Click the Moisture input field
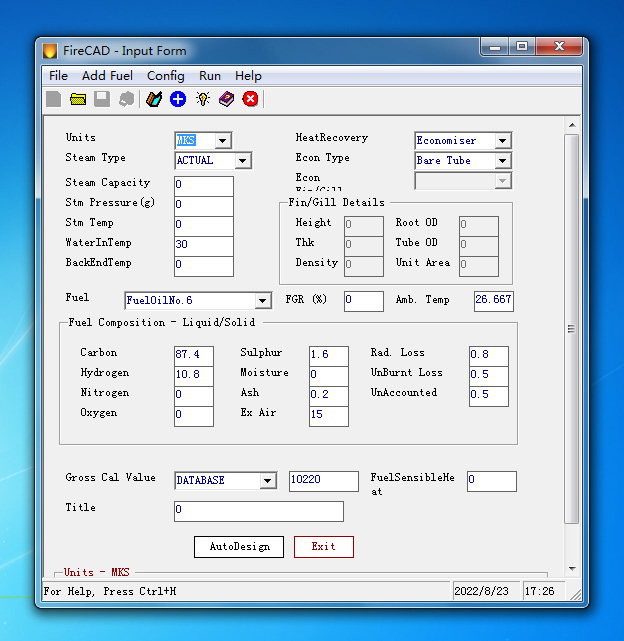Image resolution: width=624 pixels, height=641 pixels. click(x=329, y=376)
